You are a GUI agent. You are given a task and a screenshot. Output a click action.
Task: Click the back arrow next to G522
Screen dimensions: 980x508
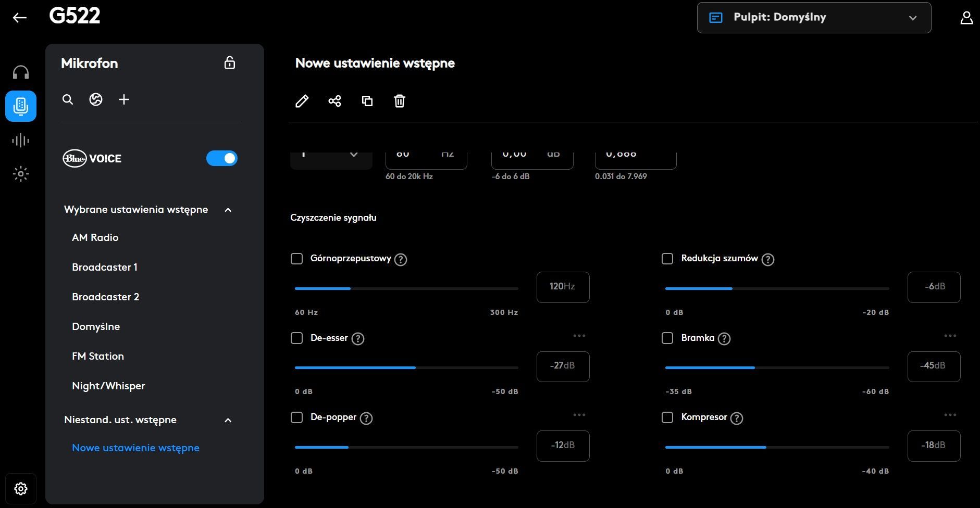click(20, 18)
